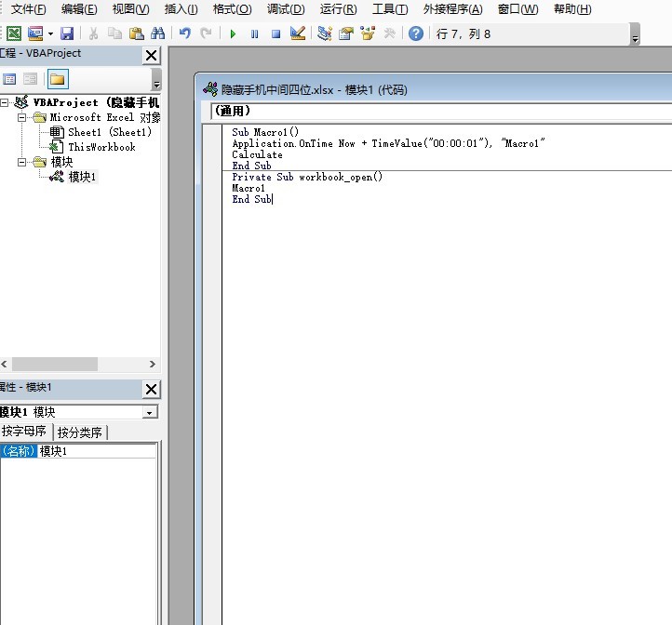Click the View Microsoft Excel icon
672x625 pixels.
[14, 33]
